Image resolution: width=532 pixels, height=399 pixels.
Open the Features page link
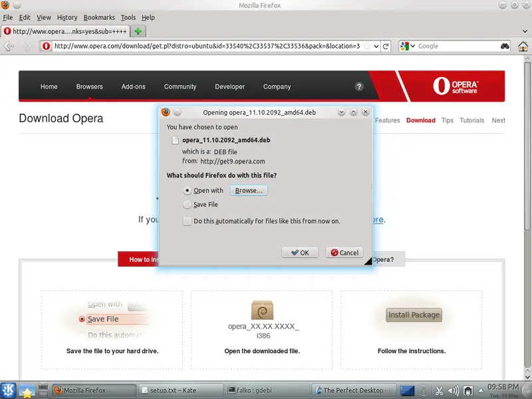pos(387,120)
